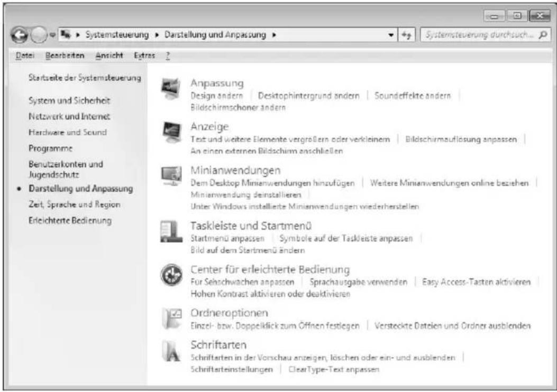Open the Anzeige heading

209,126
